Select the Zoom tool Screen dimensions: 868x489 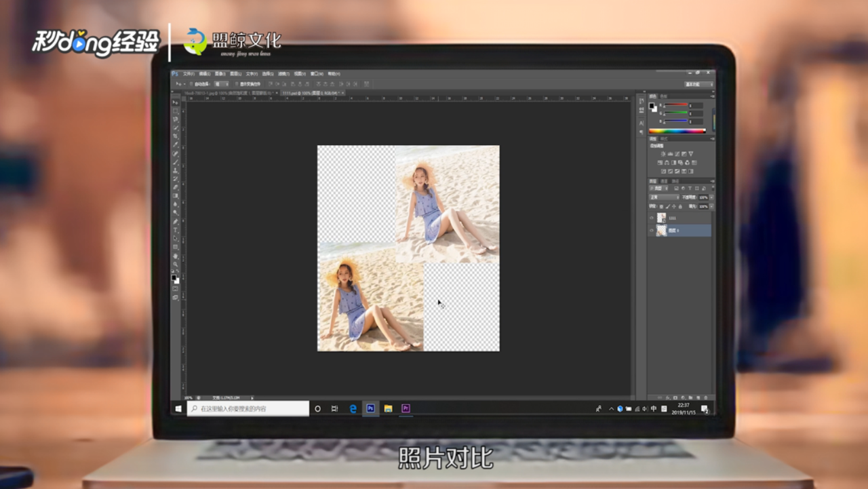point(176,264)
